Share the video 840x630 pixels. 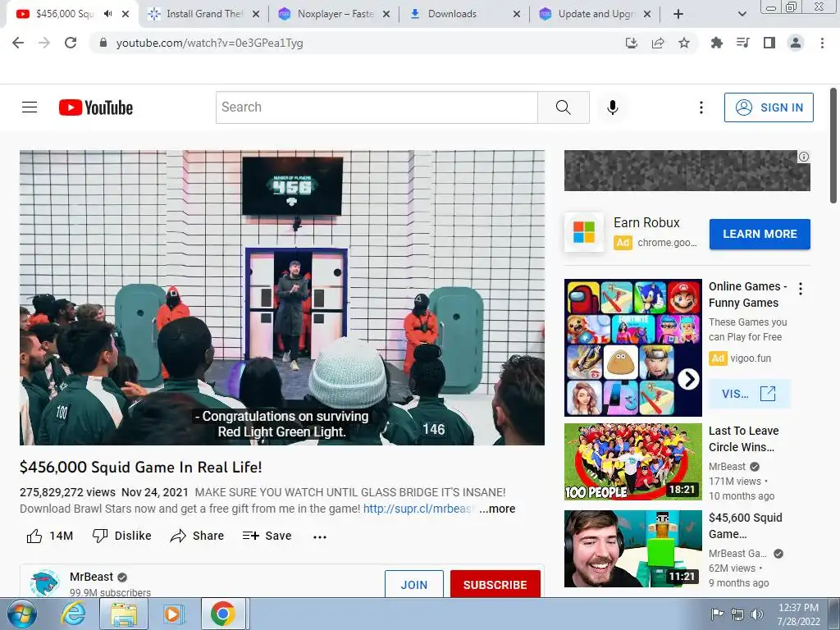click(197, 536)
